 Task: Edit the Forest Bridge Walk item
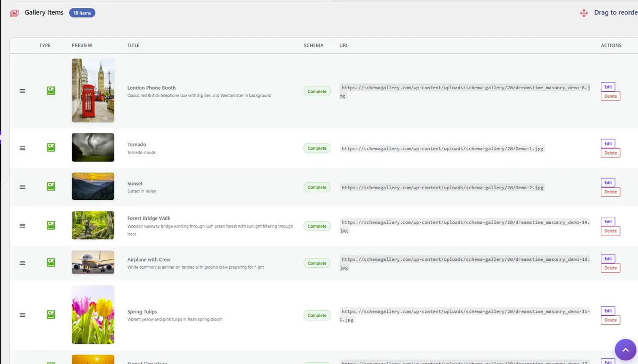[x=608, y=222]
